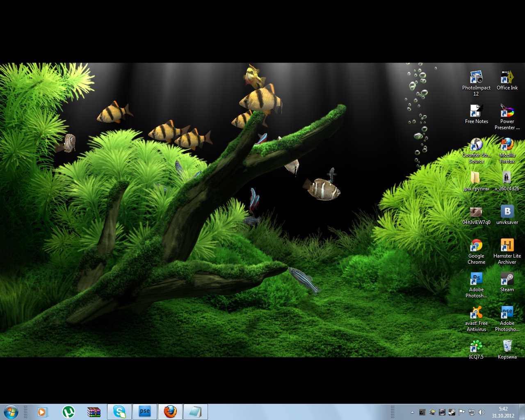Launch Office Ink from the desktop
The height and width of the screenshot is (420, 525).
pyautogui.click(x=507, y=78)
